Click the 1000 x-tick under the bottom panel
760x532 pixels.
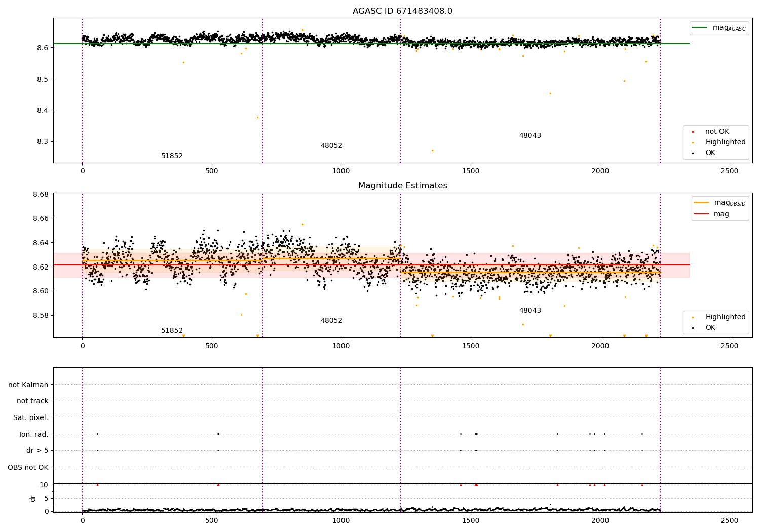[341, 520]
